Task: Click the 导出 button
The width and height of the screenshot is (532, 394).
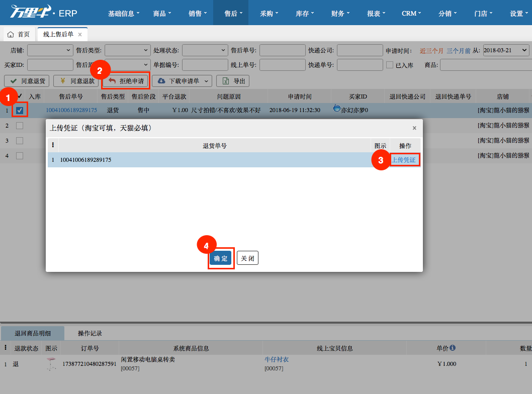Action: (233, 81)
